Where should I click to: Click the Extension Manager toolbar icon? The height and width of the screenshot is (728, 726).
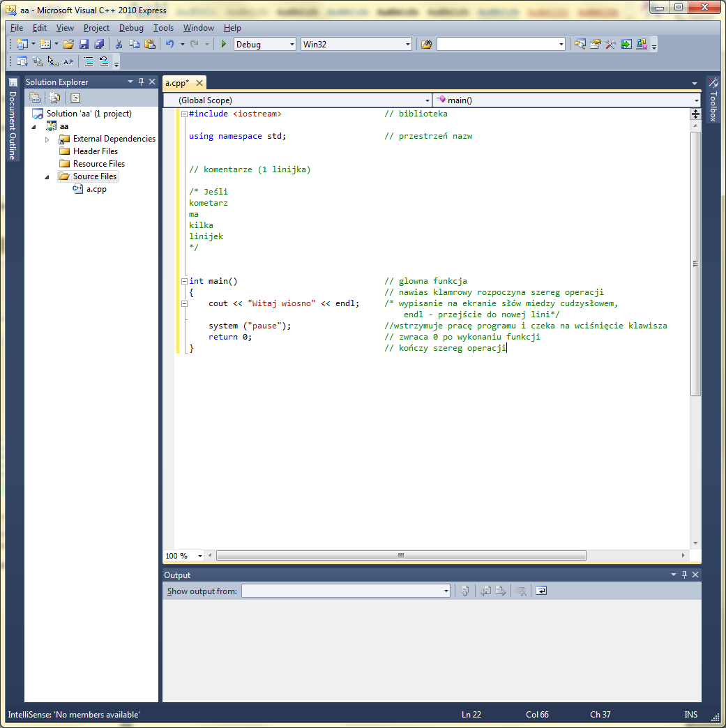point(642,44)
